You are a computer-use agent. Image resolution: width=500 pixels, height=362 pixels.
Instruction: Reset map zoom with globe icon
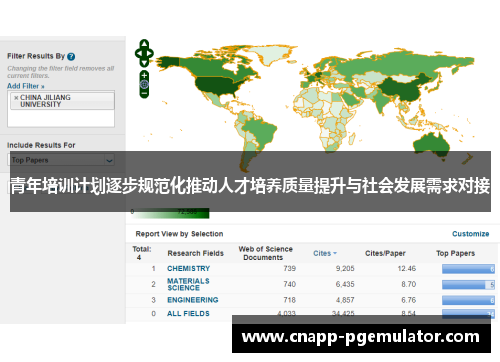(x=144, y=84)
